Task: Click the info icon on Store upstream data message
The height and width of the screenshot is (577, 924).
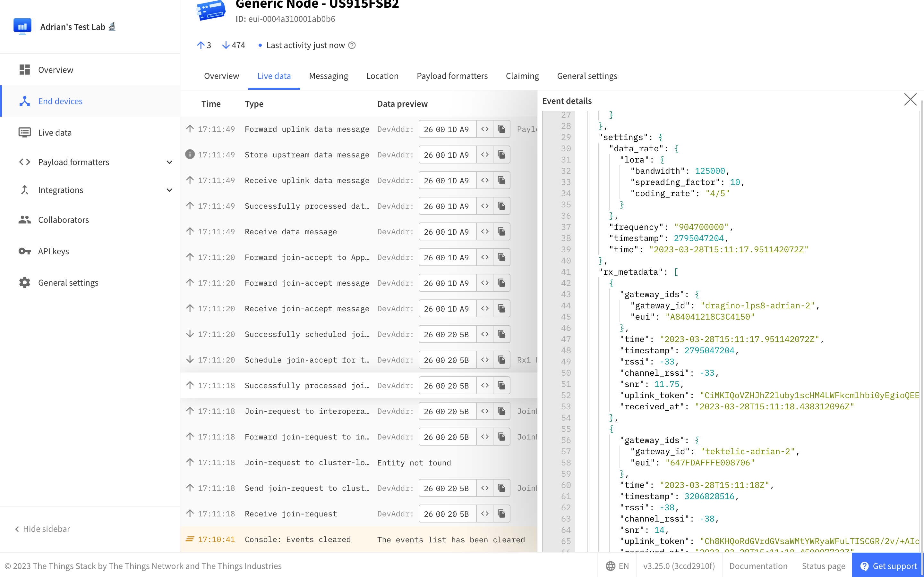Action: click(x=190, y=155)
